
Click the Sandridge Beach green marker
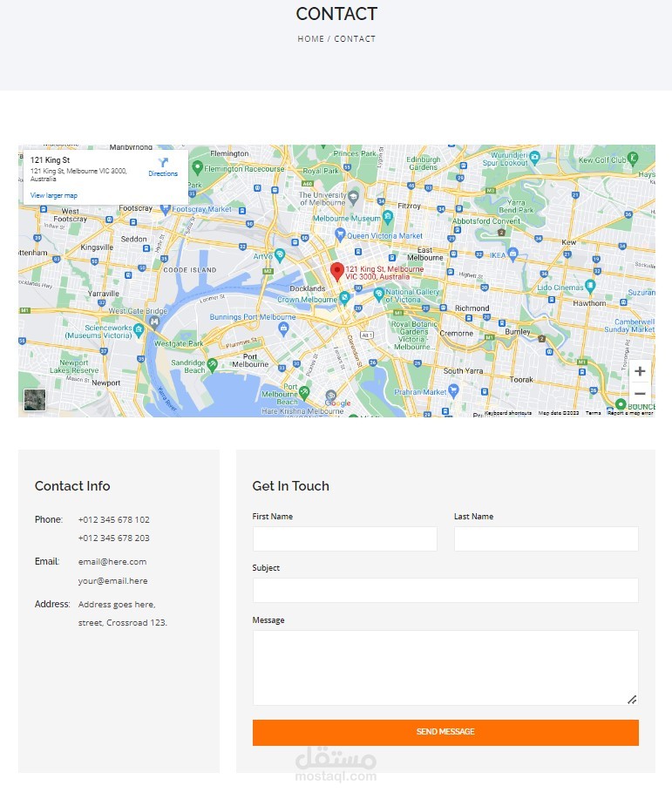pyautogui.click(x=212, y=364)
